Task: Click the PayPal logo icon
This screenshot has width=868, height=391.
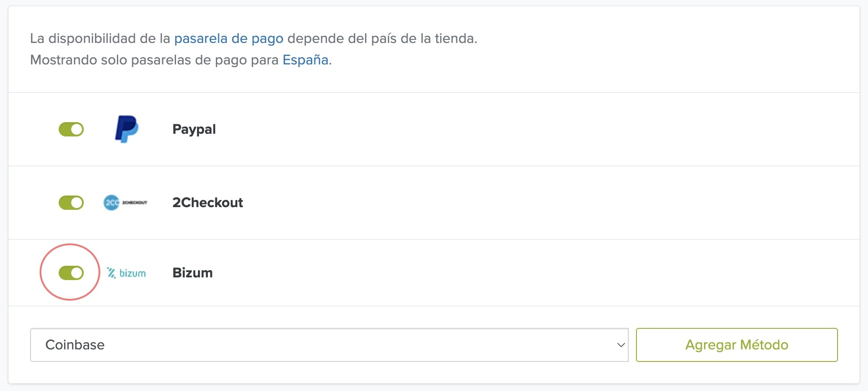Action: [x=126, y=129]
